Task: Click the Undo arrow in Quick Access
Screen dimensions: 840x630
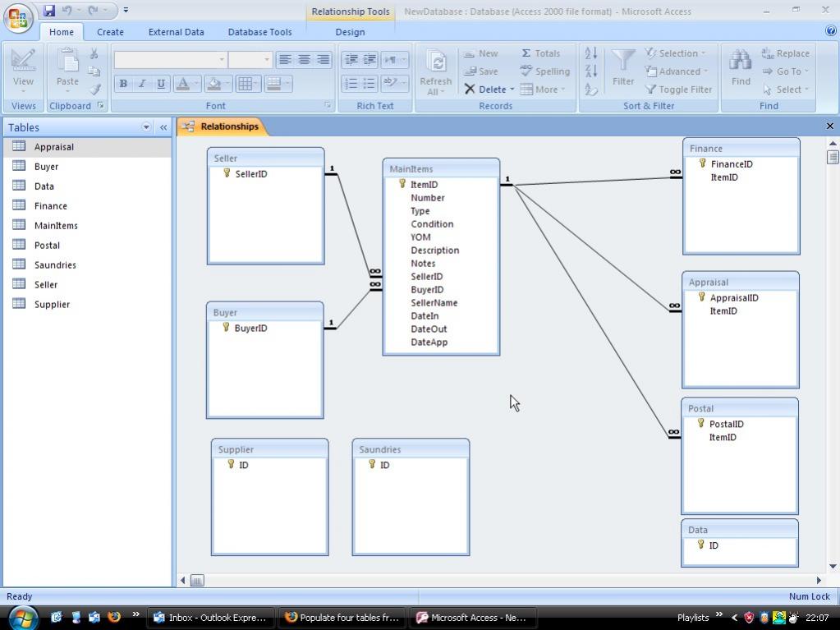Action: pos(67,10)
